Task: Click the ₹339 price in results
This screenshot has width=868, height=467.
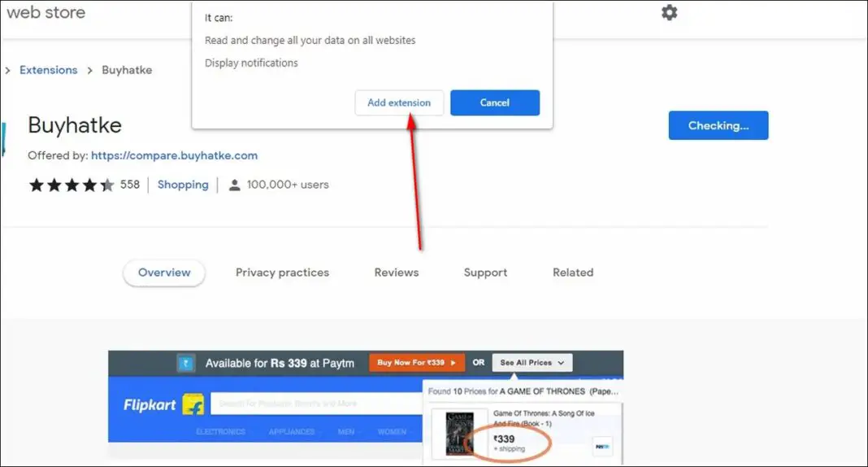Action: 504,439
